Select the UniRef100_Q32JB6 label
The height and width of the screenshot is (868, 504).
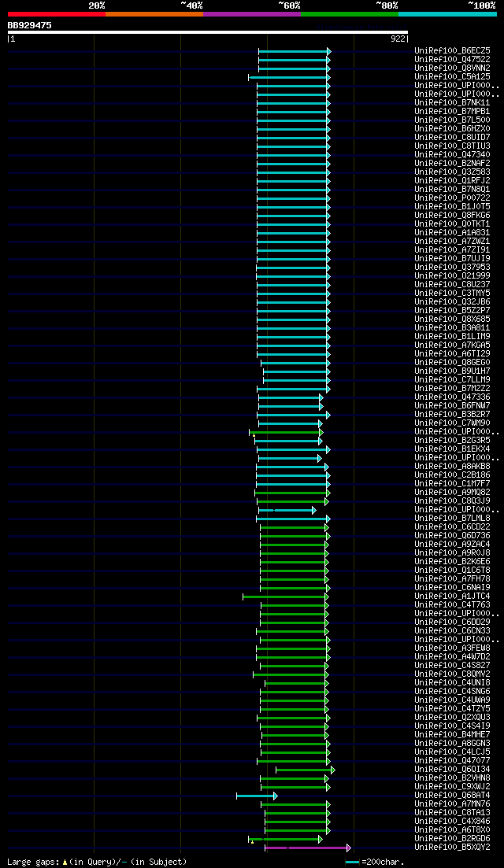click(x=452, y=301)
